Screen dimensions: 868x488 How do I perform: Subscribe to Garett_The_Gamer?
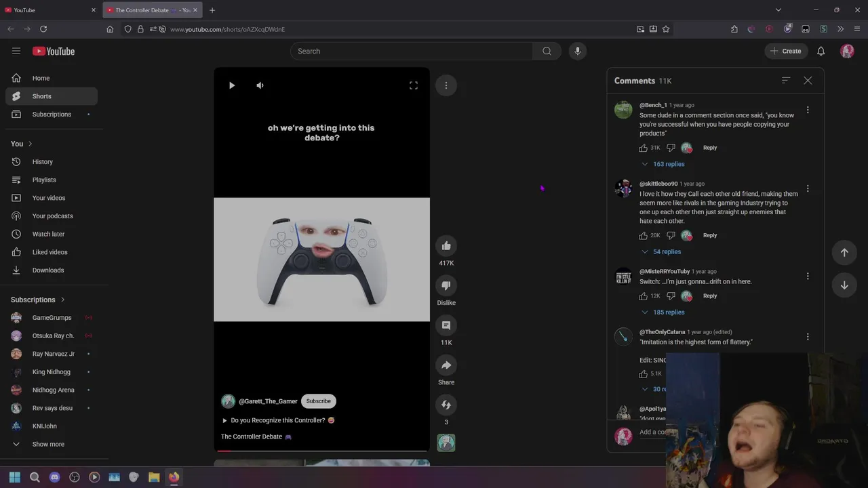tap(318, 401)
